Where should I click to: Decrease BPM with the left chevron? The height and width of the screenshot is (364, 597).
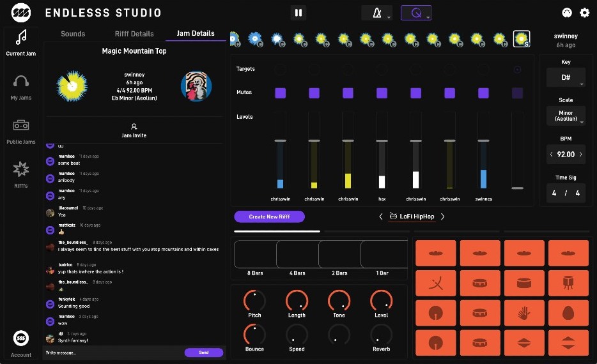coord(551,155)
